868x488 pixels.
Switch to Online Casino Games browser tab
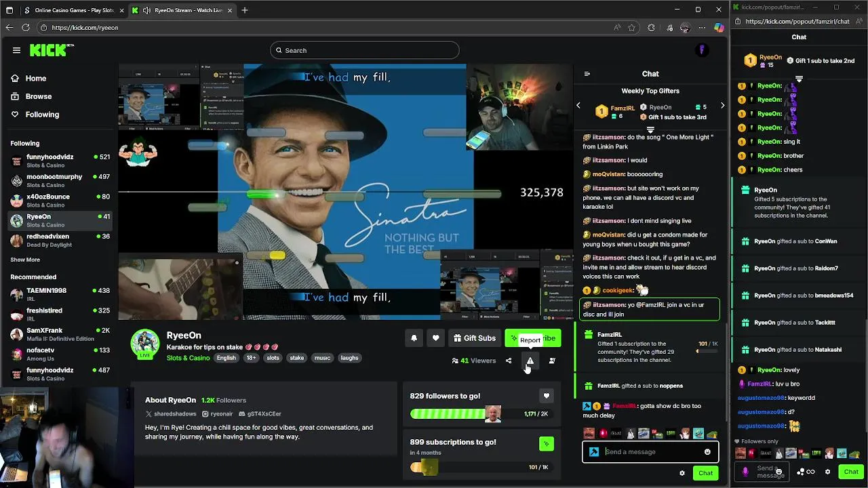point(73,10)
